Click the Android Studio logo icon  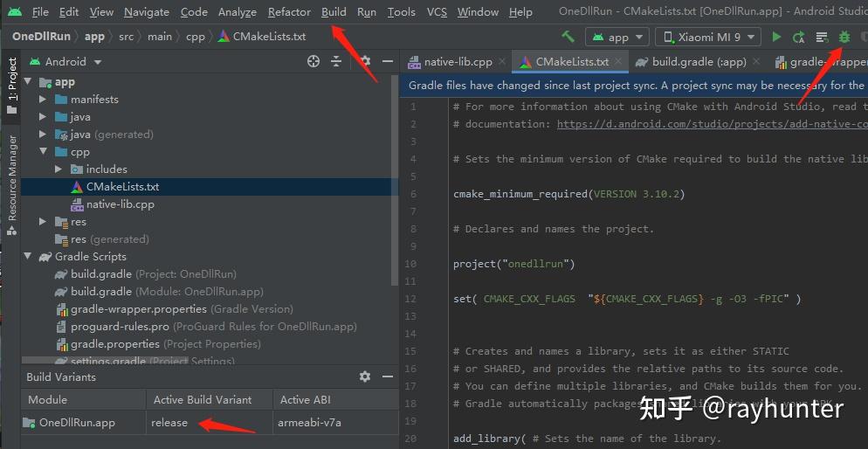coord(15,11)
